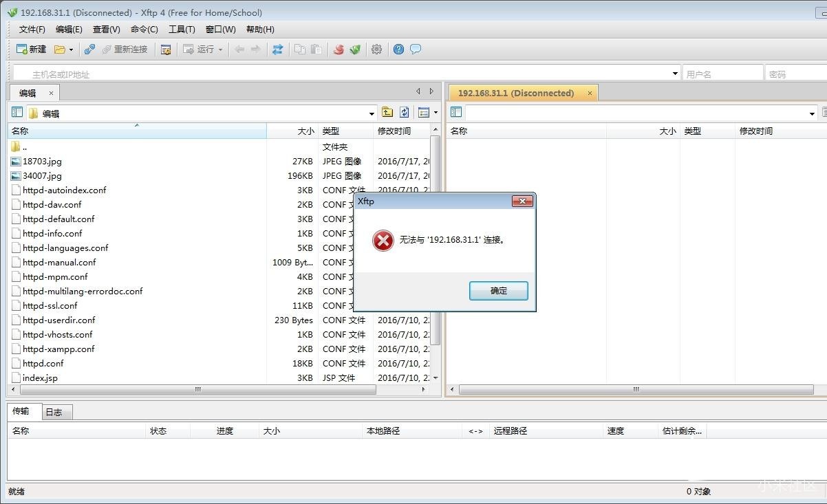
Task: Open the Xftp settings gear icon
Action: (x=376, y=49)
